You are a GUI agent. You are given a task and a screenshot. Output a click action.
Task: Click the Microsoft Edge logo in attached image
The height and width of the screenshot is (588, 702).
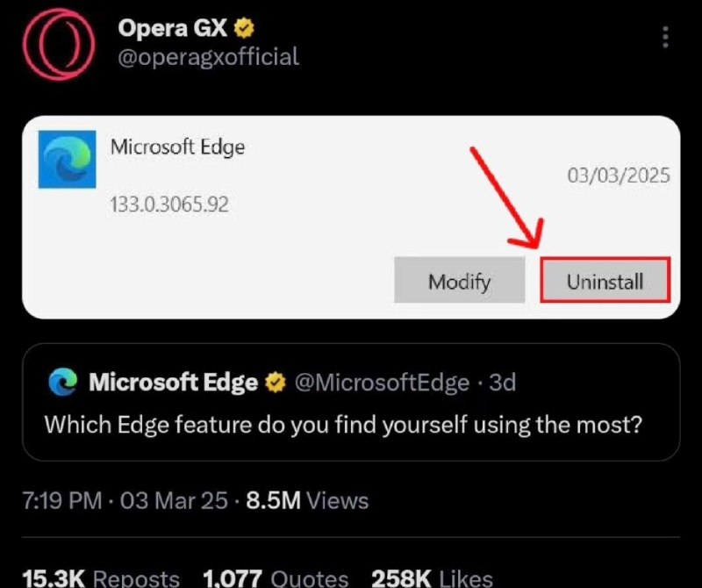coord(68,159)
